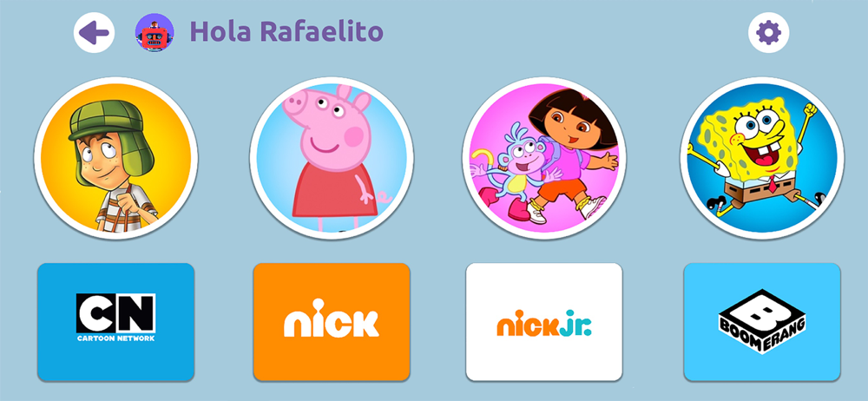Viewport: 868px width, 401px height.
Task: Open the El Chavo character circle
Action: tap(115, 158)
